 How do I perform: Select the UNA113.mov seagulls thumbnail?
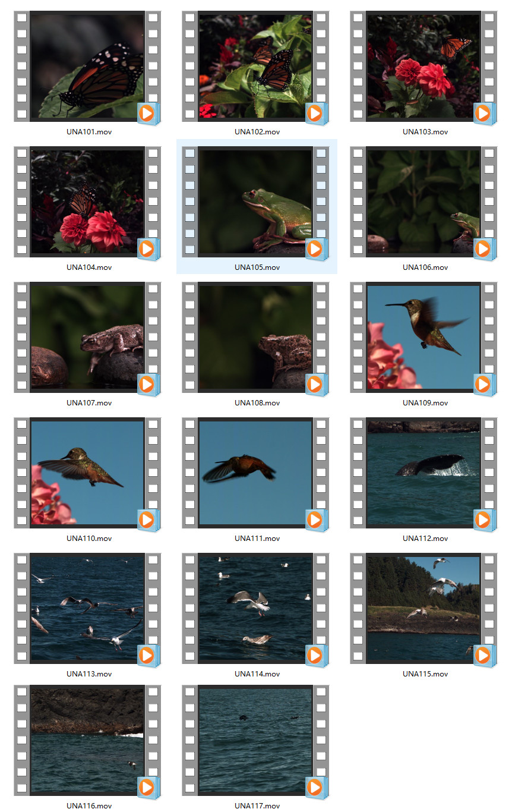pyautogui.click(x=87, y=608)
